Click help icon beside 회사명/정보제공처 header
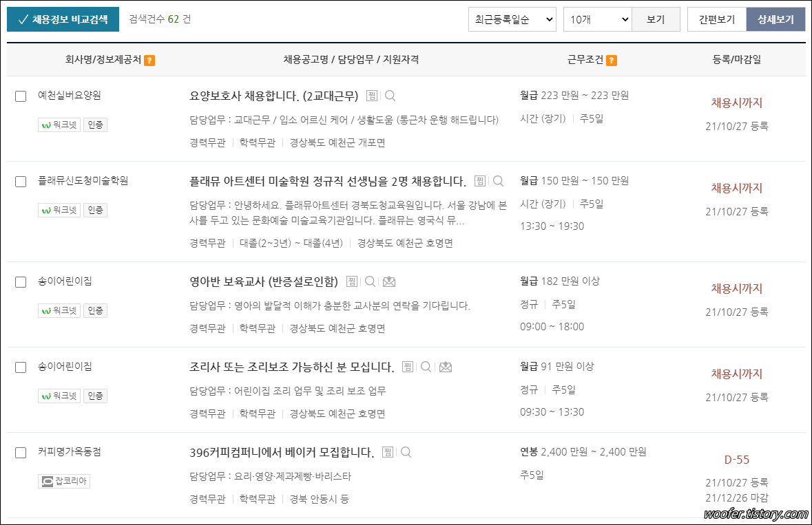This screenshot has height=525, width=812. [149, 61]
